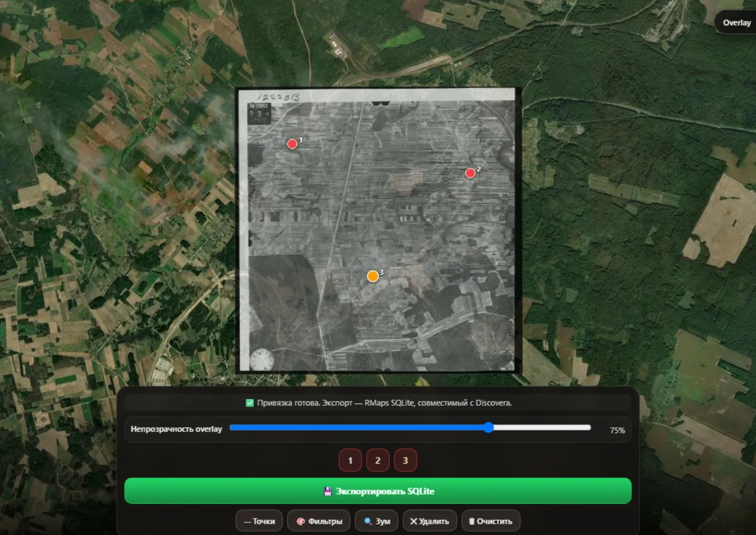The image size is (756, 535).
Task: Click the Очистить clear button
Action: [491, 521]
